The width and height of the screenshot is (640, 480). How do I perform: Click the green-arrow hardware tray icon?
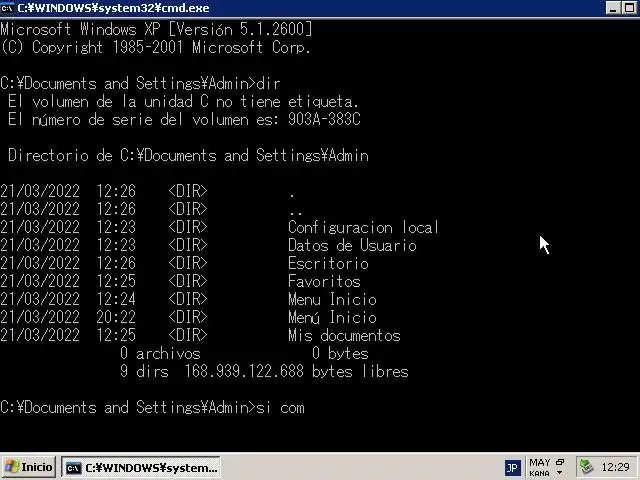pos(587,467)
